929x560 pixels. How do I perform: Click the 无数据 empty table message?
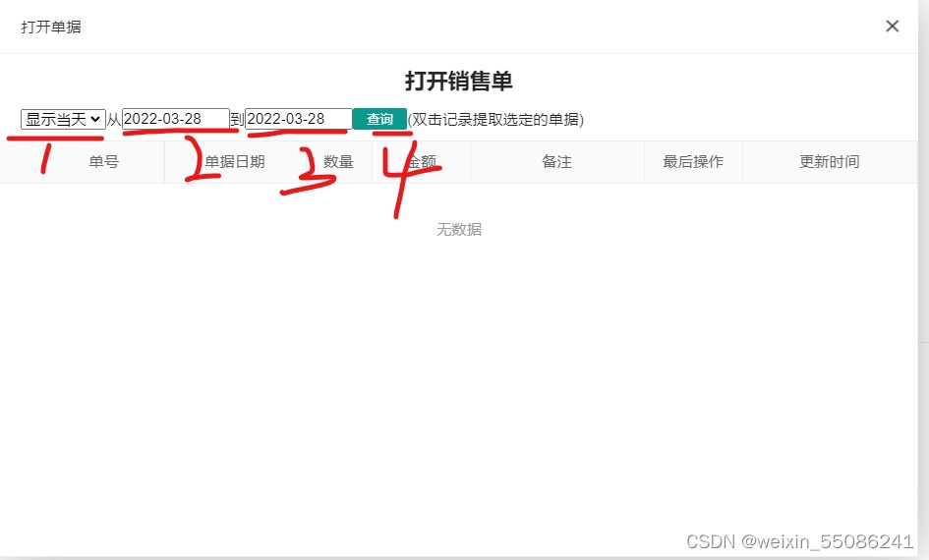click(x=459, y=230)
